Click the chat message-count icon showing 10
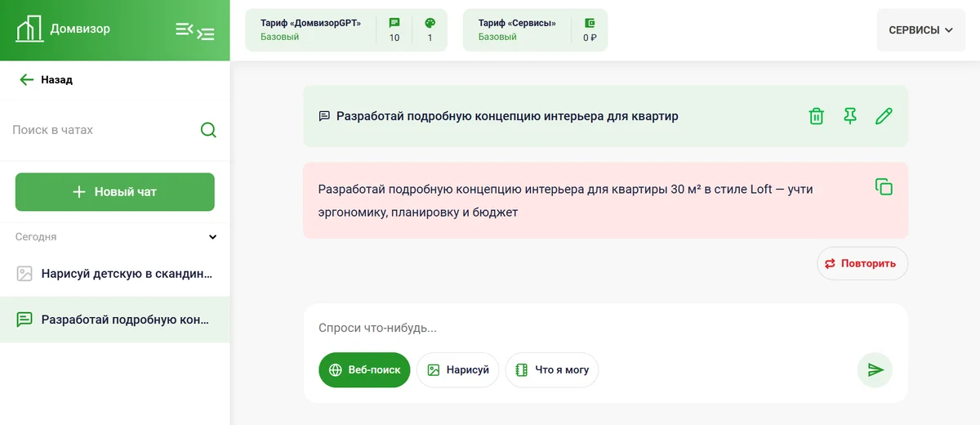 pos(394,23)
